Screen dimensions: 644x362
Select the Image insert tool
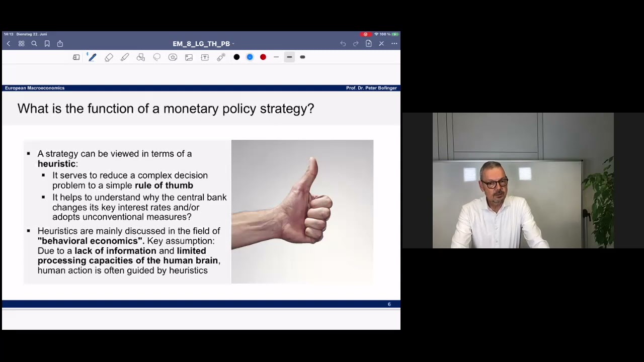[x=189, y=57]
